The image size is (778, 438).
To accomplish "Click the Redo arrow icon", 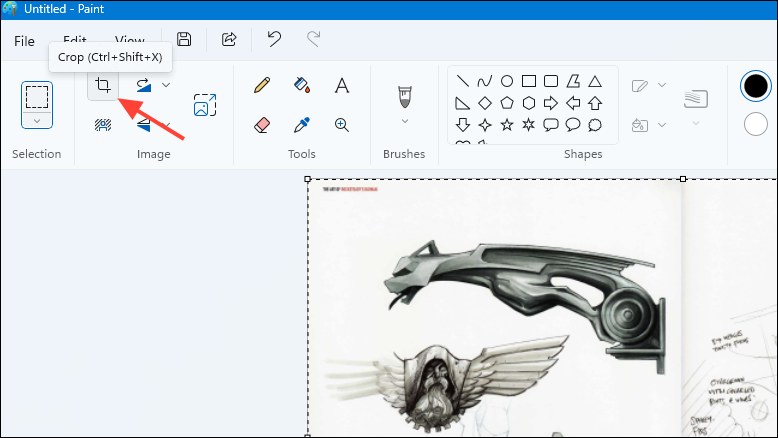I will (x=314, y=39).
